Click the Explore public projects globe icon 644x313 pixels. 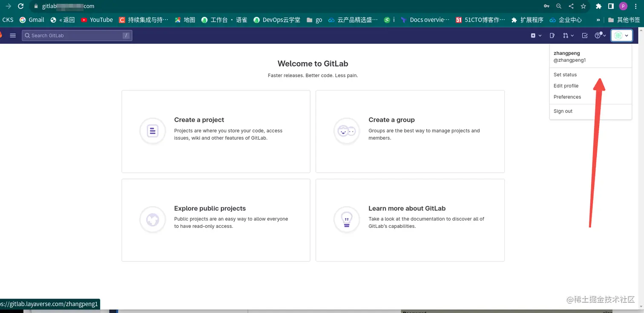coord(152,219)
